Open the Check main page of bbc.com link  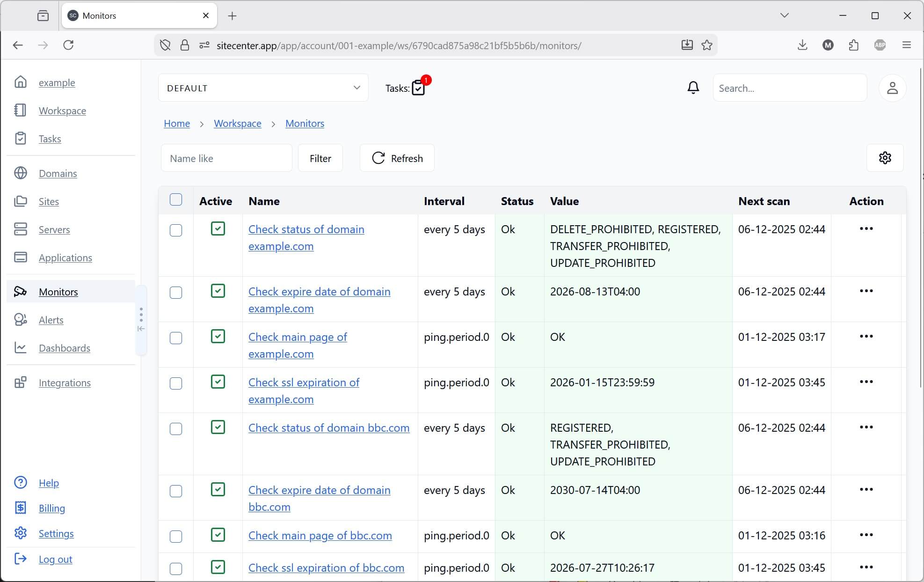click(x=320, y=535)
